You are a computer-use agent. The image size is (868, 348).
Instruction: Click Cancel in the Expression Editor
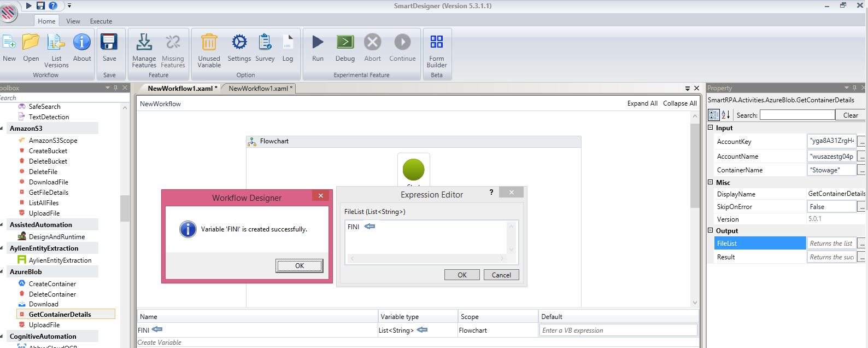point(501,275)
